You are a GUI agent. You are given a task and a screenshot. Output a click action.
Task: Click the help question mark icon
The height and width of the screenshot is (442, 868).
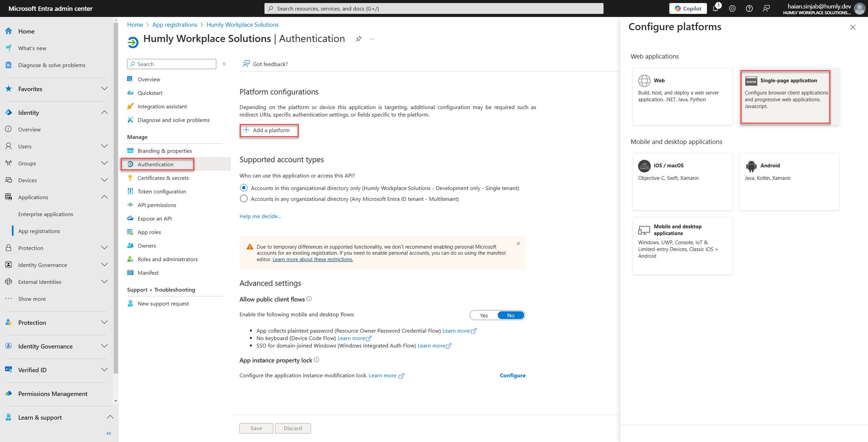(x=749, y=8)
